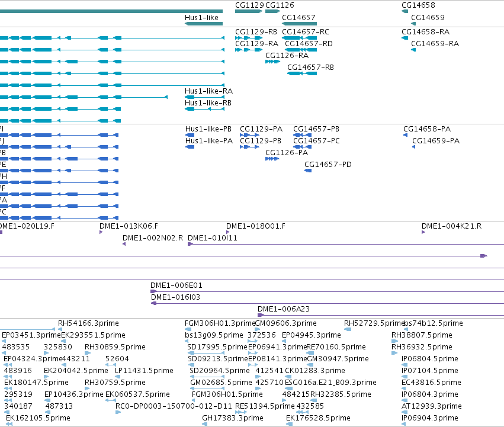The height and width of the screenshot is (427, 504).
Task: Select EST EP04945.3prime label
Action: click(312, 335)
